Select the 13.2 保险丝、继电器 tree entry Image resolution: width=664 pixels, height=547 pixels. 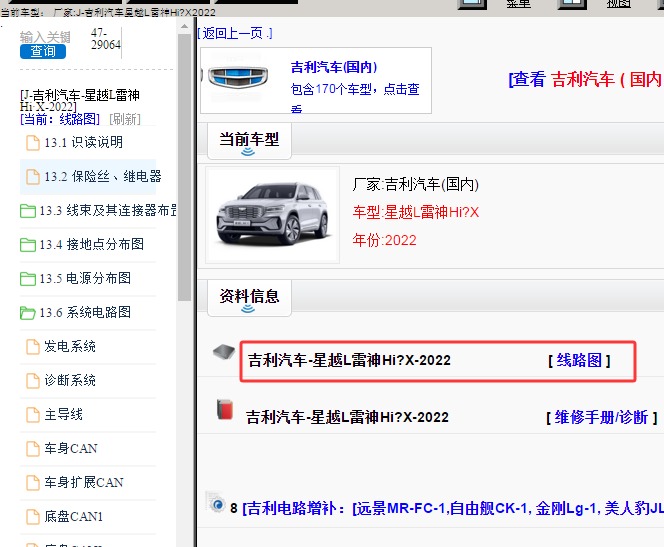(x=88, y=176)
